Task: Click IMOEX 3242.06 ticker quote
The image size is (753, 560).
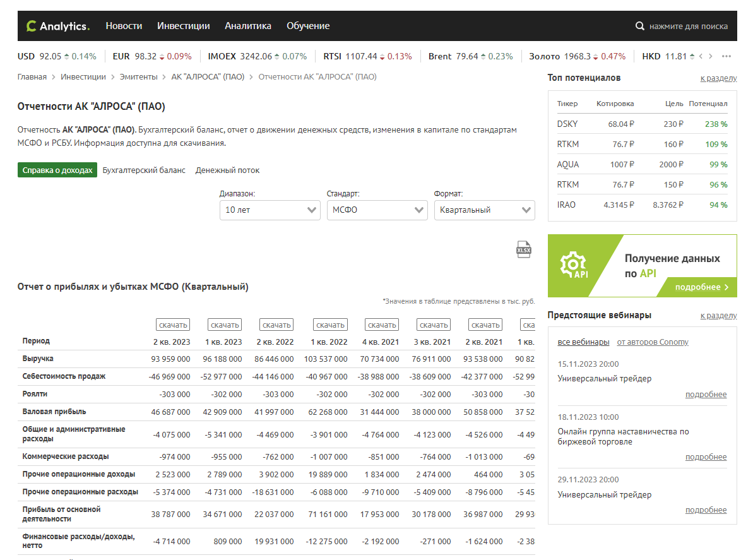Action: pyautogui.click(x=257, y=56)
